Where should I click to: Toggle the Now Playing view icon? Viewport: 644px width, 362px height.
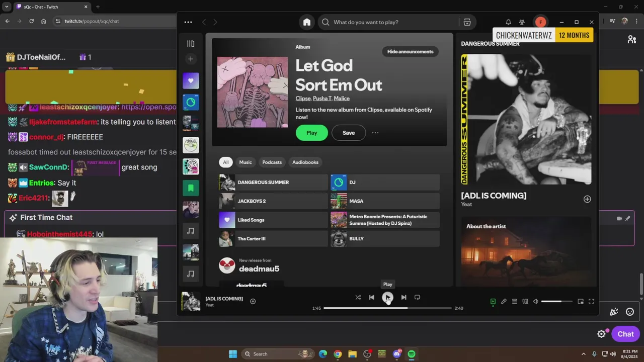pos(493,302)
